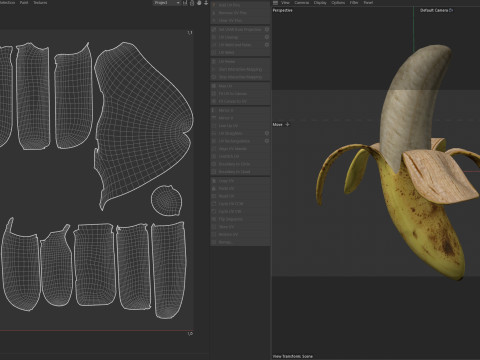Screen dimensions: 480x360
Task: Click the Remove UV Pins tool
Action: coord(240,13)
